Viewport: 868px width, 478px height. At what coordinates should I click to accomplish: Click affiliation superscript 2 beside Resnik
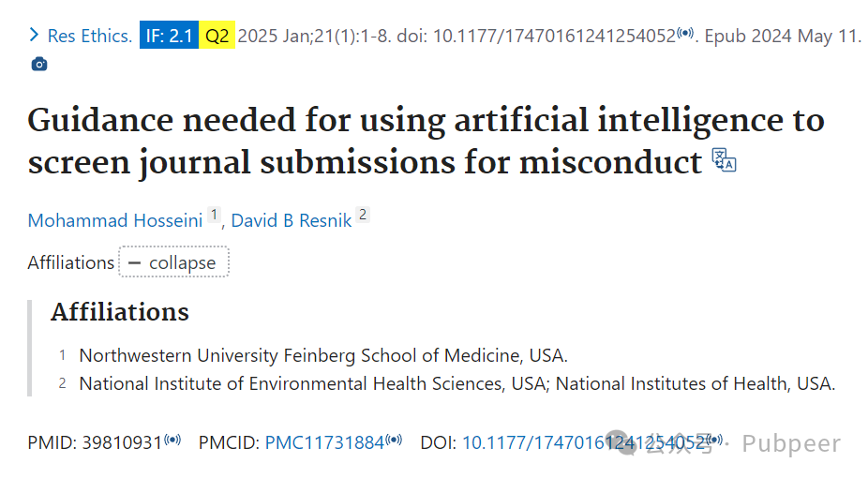click(363, 215)
